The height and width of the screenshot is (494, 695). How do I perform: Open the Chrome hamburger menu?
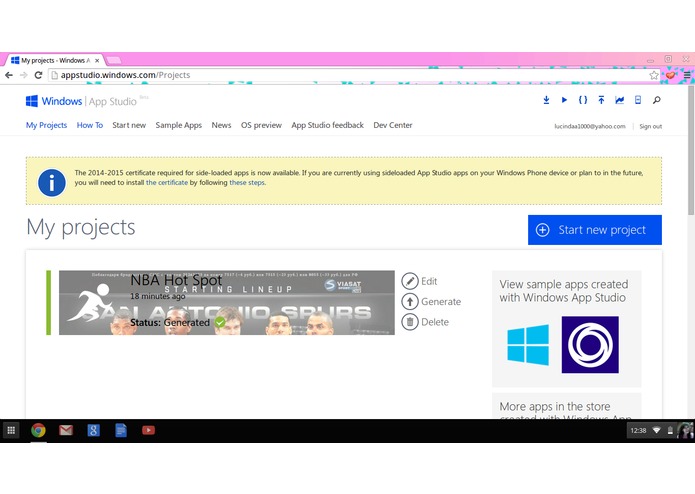pos(687,75)
